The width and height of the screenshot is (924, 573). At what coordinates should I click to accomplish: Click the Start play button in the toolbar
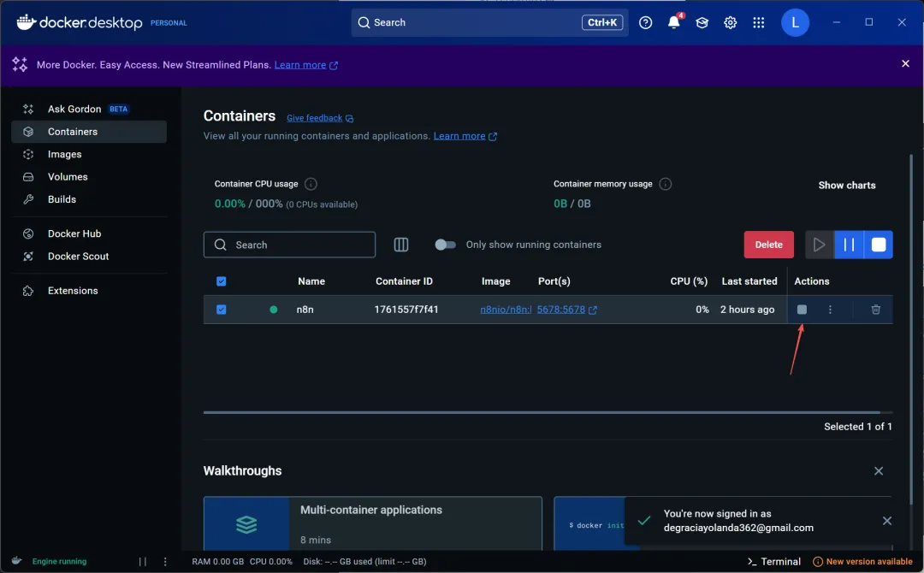pos(819,245)
